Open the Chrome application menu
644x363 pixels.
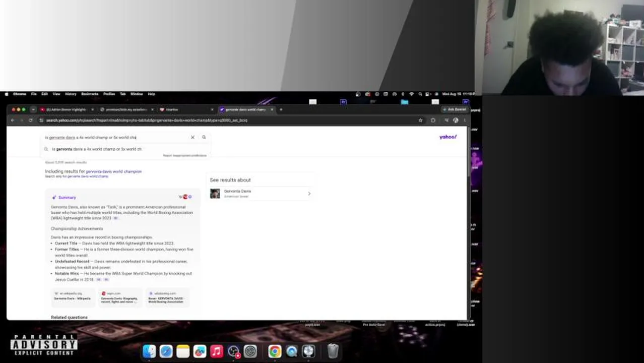pyautogui.click(x=20, y=94)
